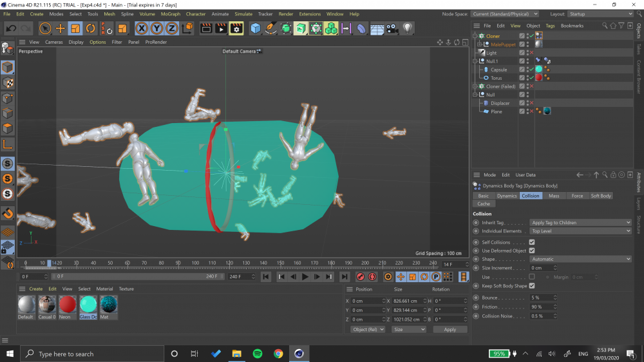Collapse the Cloner tree node
The height and width of the screenshot is (362, 644).
click(475, 36)
